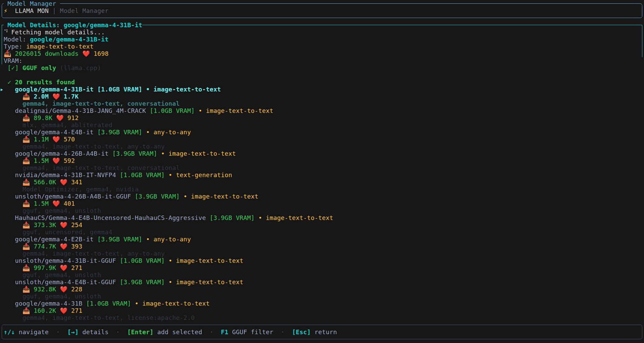Select the Model Manager breadcrumb in header
Viewport: 644px width, 343px height.
84,11
